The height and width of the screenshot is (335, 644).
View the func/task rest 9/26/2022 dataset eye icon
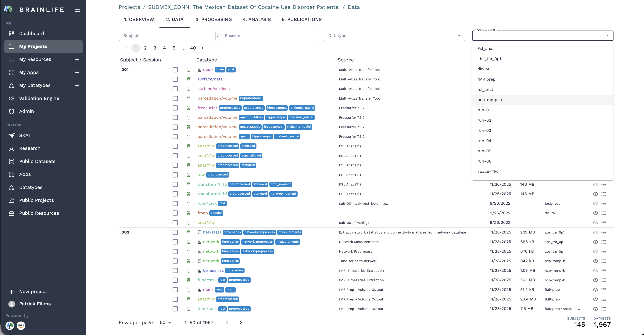point(596,204)
